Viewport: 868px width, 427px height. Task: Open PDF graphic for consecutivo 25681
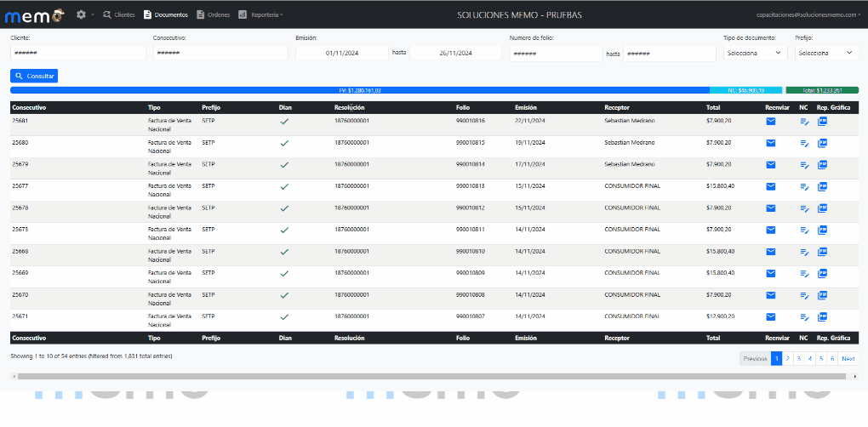pos(822,121)
